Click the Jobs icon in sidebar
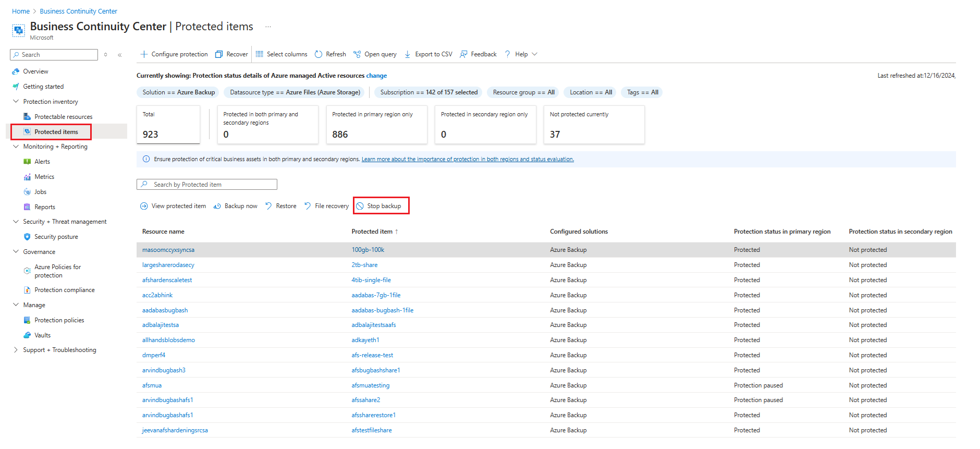The image size is (980, 449). point(27,192)
